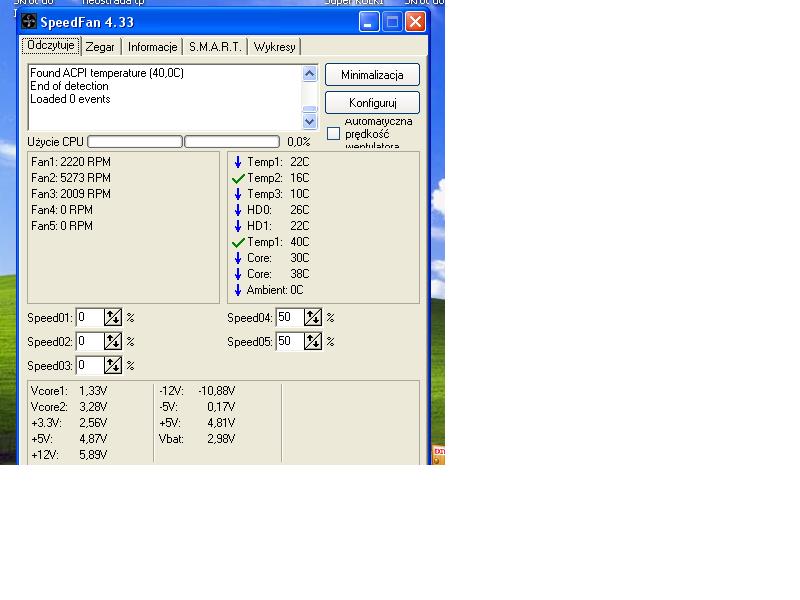Enable automatic fan speed checkbox
800x600 pixels.
333,134
